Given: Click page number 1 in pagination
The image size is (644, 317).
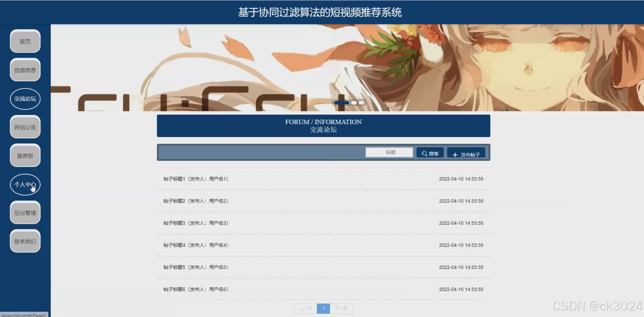Looking at the screenshot, I should click(323, 308).
